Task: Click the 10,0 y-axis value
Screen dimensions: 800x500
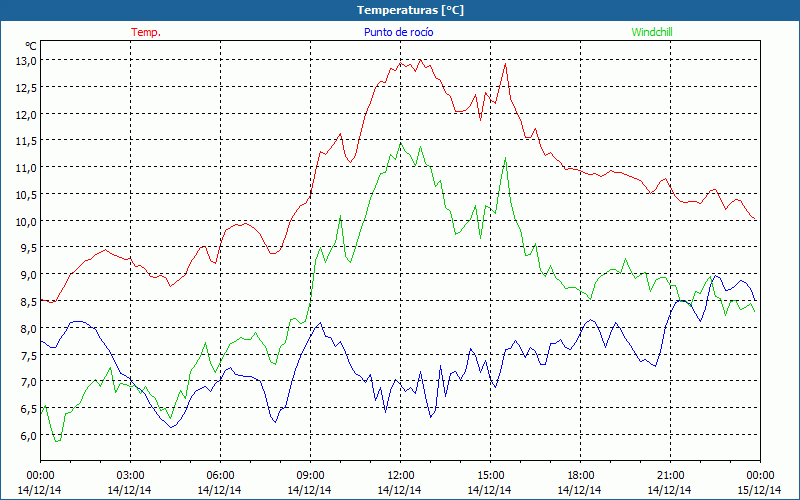Action: (27, 221)
